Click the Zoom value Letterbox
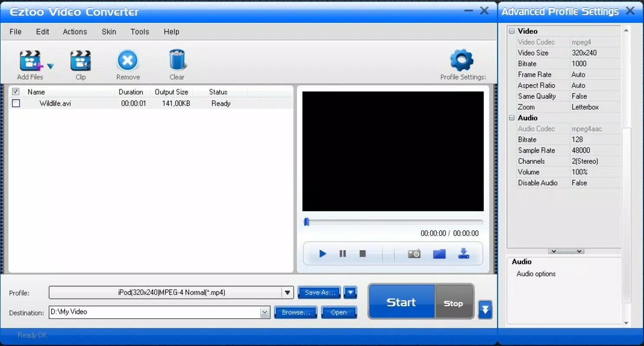Image resolution: width=644 pixels, height=346 pixels. 585,107
